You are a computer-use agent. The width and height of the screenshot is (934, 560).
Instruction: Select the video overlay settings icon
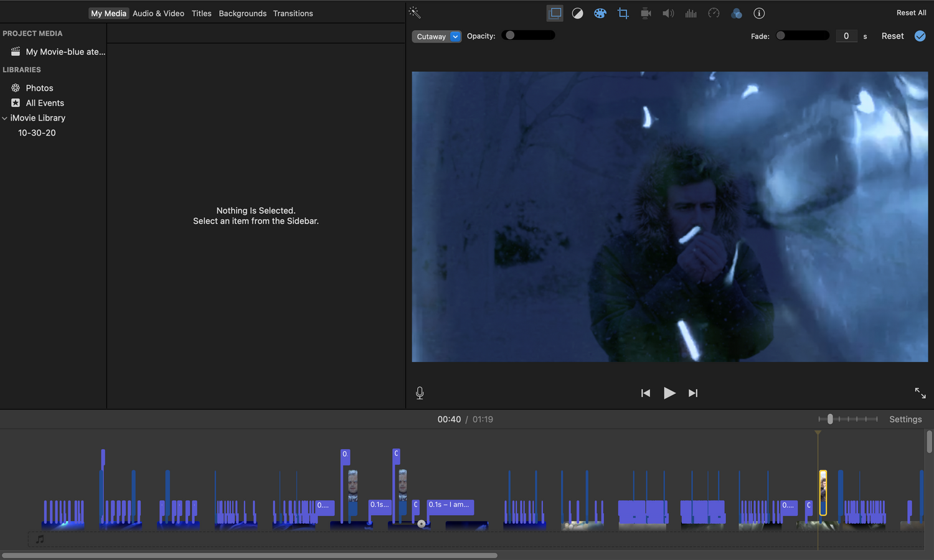coord(555,13)
